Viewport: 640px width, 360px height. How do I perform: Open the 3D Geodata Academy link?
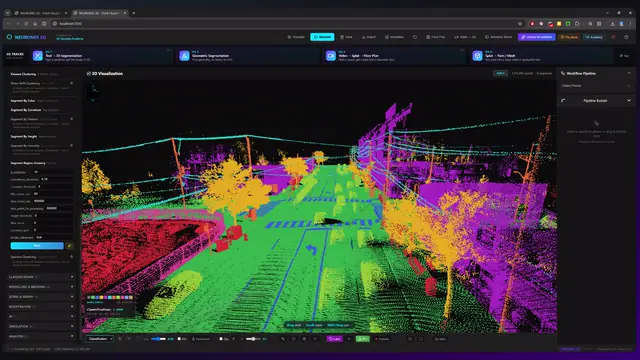pos(70,39)
